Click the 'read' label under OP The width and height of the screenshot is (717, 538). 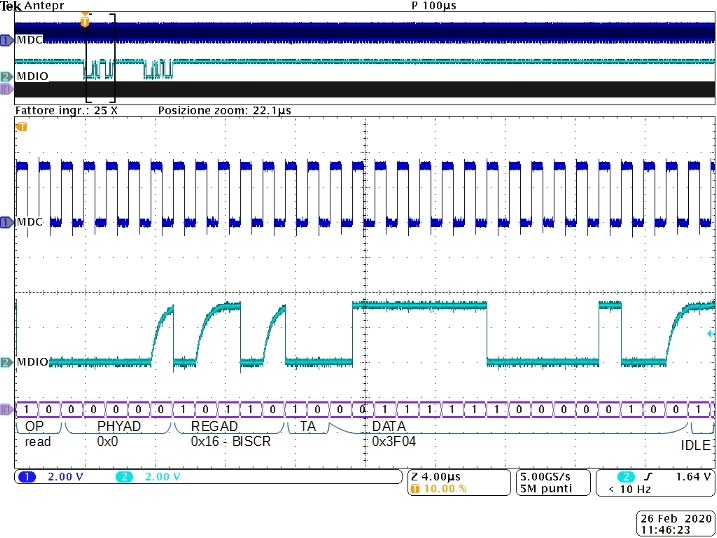(37, 442)
